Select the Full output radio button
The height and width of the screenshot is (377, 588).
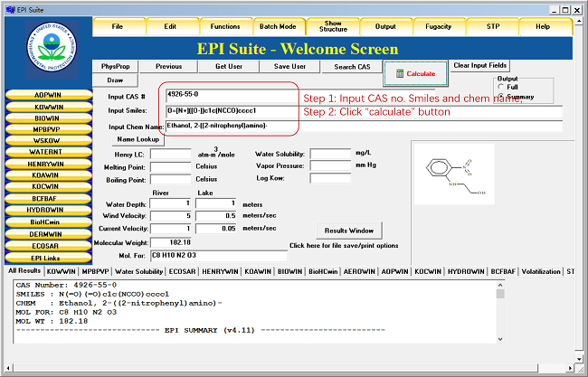click(x=501, y=87)
